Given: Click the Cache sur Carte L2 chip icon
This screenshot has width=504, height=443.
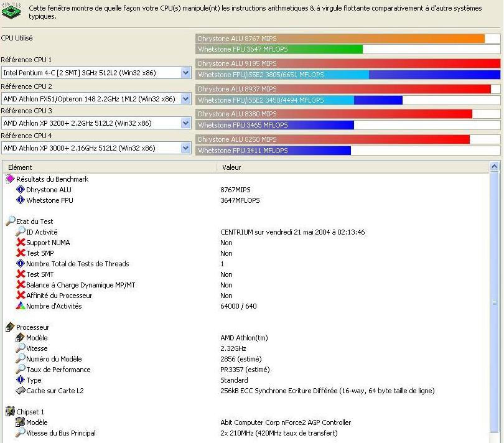Looking at the screenshot, I should click(21, 391).
